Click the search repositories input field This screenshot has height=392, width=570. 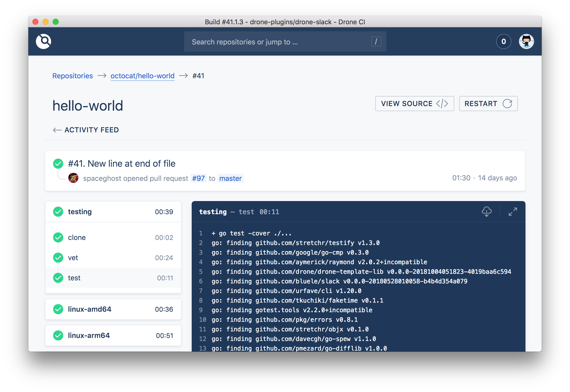coord(285,42)
